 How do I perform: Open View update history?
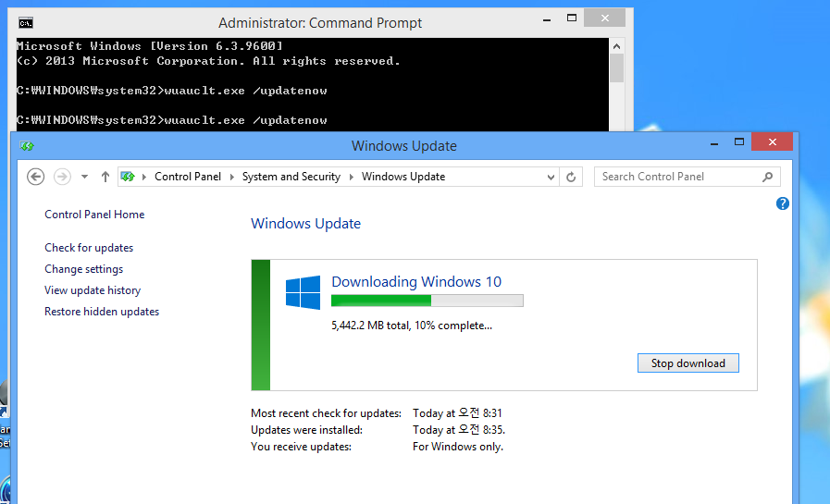(x=93, y=290)
